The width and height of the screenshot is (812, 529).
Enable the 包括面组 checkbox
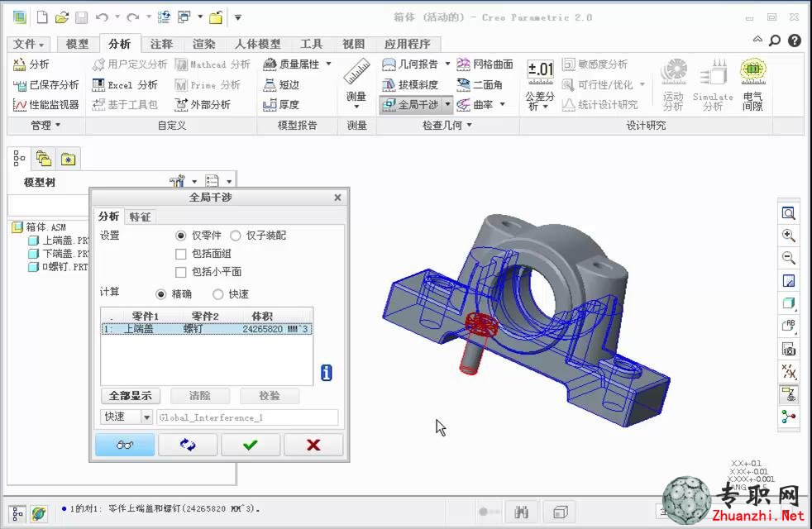(181, 254)
